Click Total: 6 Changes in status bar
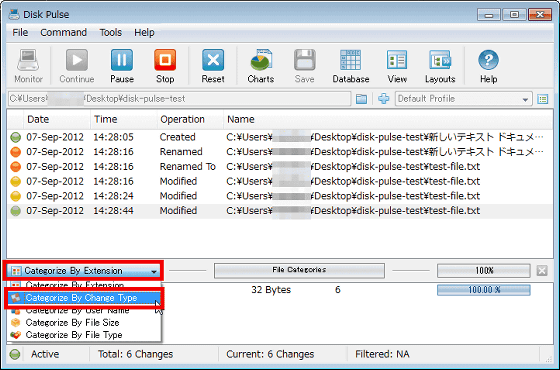 tap(135, 354)
